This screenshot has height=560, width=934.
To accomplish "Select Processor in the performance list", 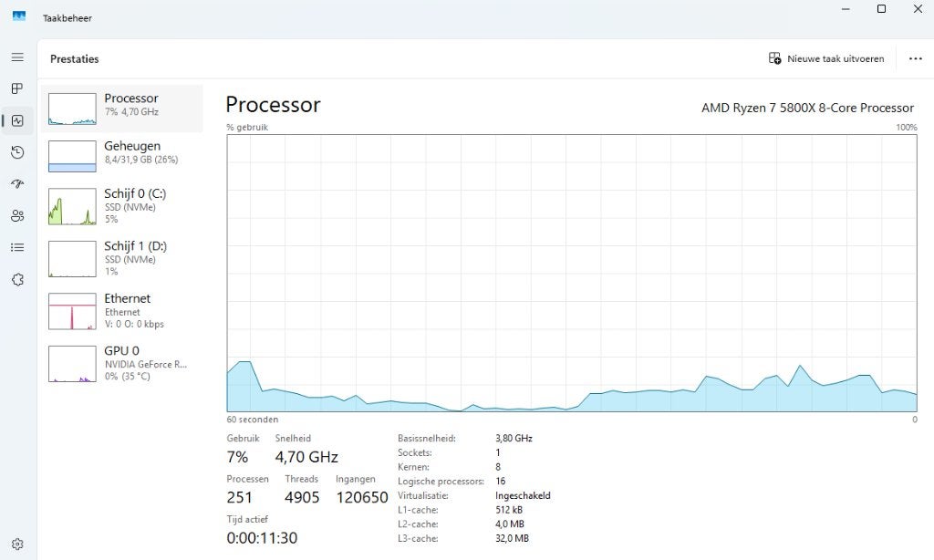I will pyautogui.click(x=122, y=109).
